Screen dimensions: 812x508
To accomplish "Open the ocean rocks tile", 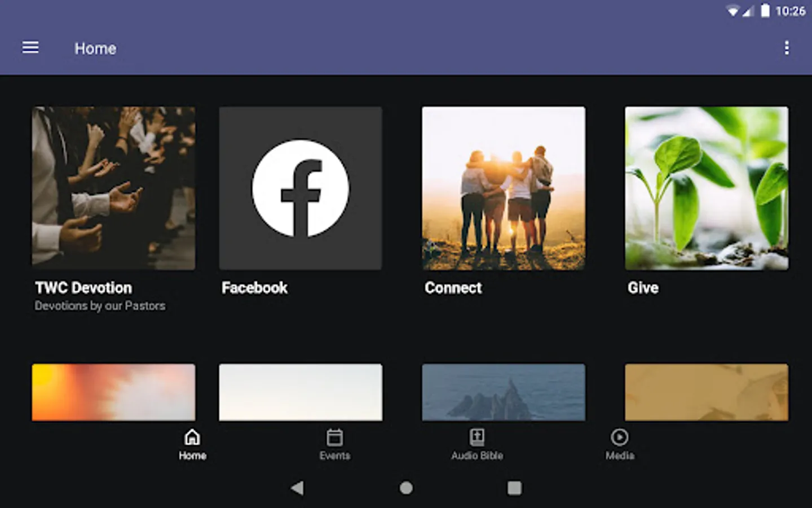I will 504,392.
